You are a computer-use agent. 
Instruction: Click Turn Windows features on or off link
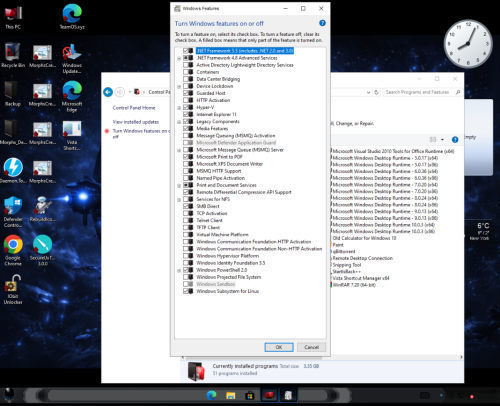(x=141, y=134)
